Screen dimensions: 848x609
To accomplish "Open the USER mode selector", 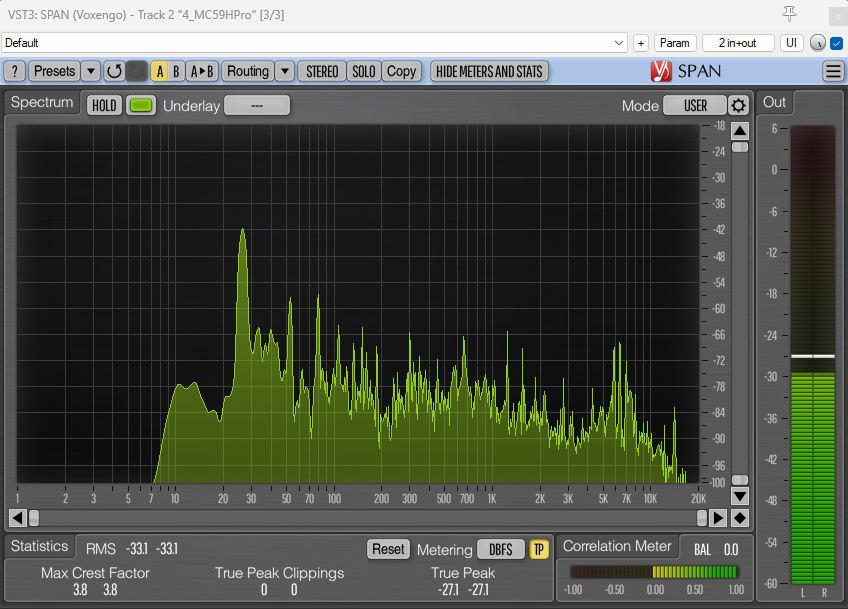I will pyautogui.click(x=695, y=106).
